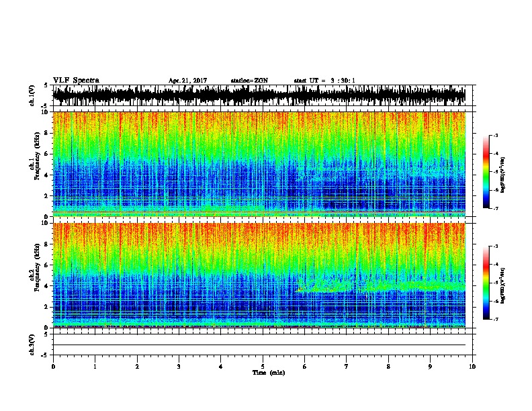The image size is (532, 411).
Task: Click the flat ch.3 voltage trace line
Action: [259, 345]
